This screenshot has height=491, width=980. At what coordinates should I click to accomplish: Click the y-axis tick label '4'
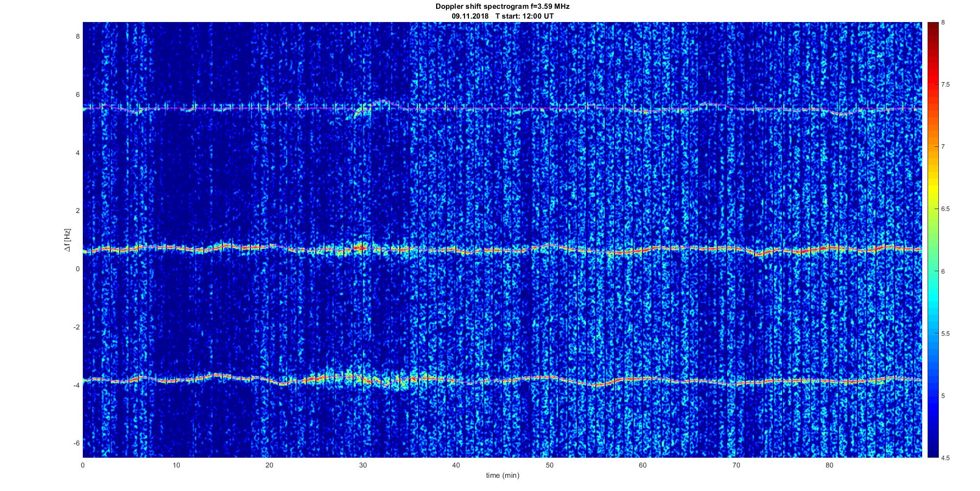(77, 153)
